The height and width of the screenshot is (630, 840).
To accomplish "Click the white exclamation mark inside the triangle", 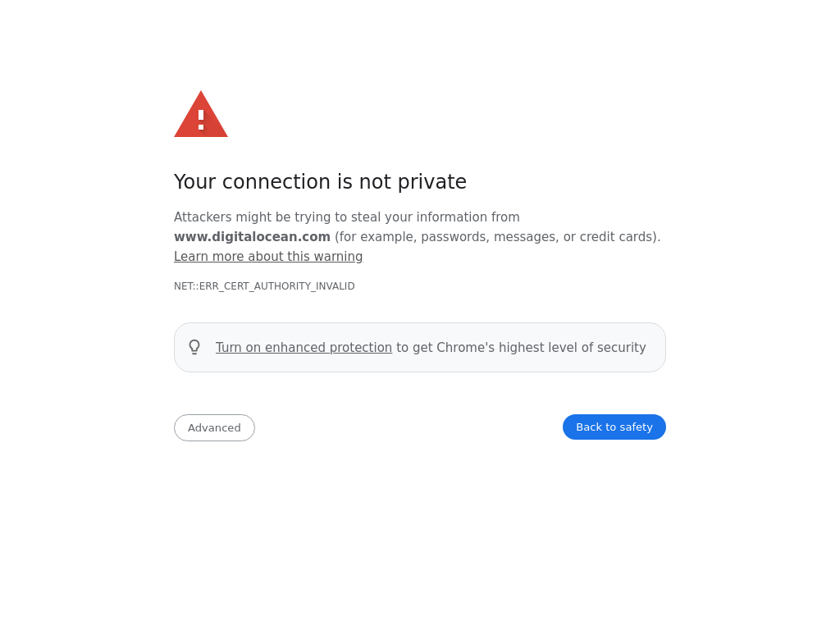I will coord(201,119).
